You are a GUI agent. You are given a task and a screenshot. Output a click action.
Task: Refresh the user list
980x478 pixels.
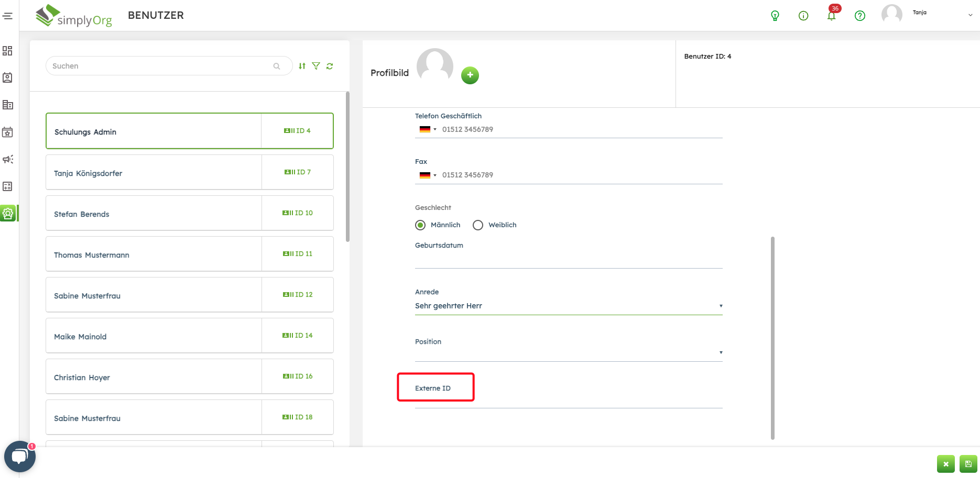[330, 66]
